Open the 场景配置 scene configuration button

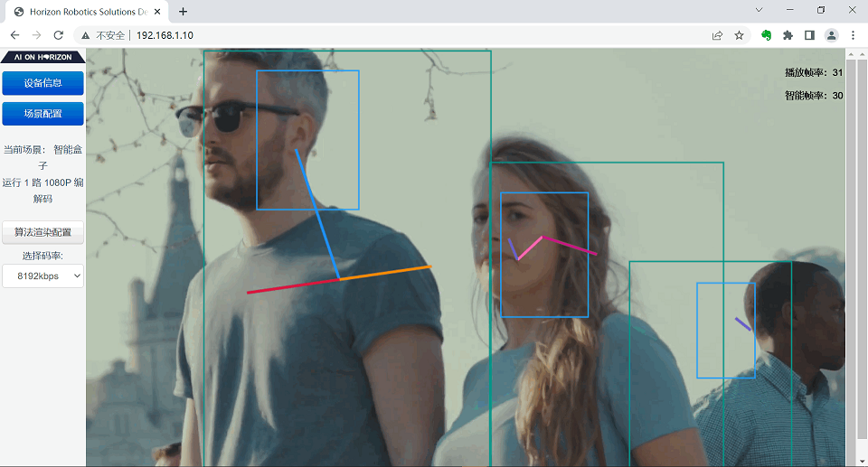[43, 114]
